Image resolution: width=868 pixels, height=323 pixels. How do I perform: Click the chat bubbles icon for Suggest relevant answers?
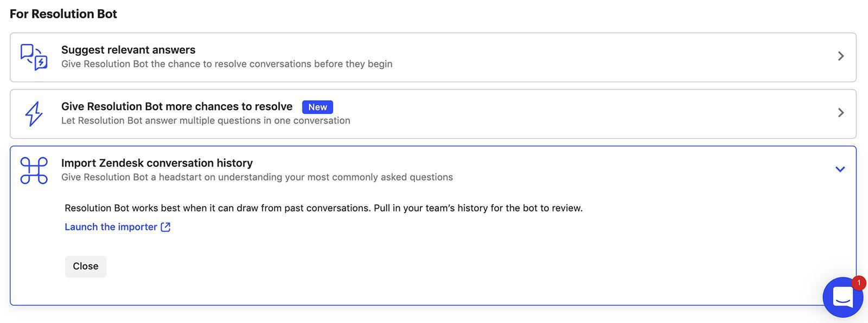(34, 57)
